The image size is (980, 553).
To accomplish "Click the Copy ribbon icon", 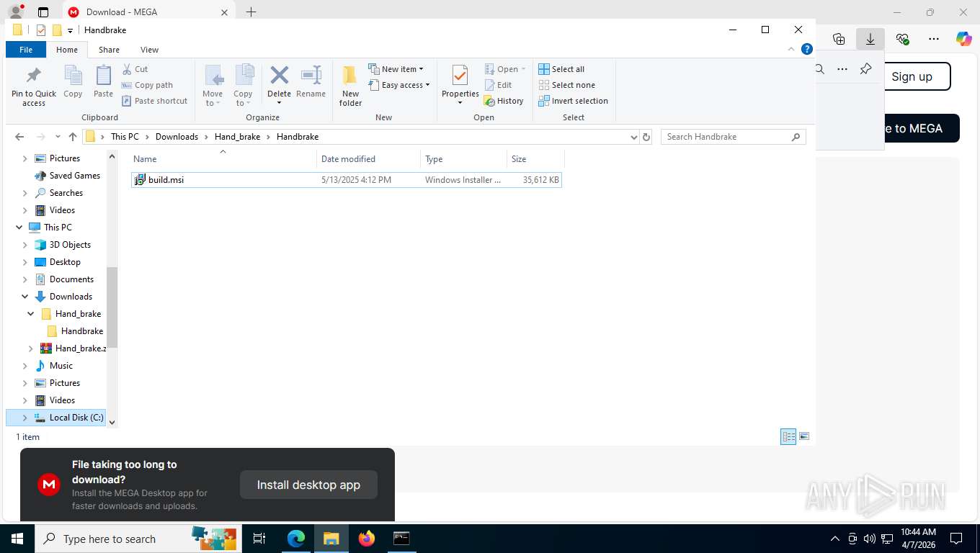I will [x=73, y=81].
